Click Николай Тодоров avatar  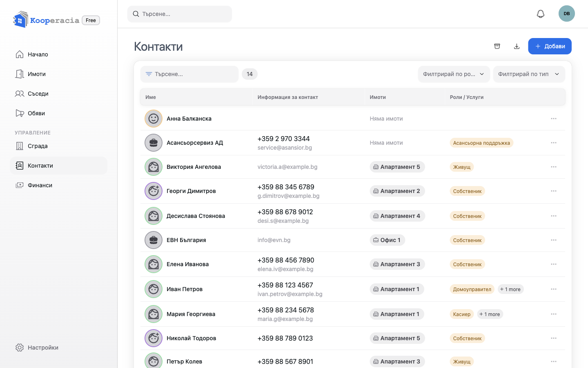point(154,338)
